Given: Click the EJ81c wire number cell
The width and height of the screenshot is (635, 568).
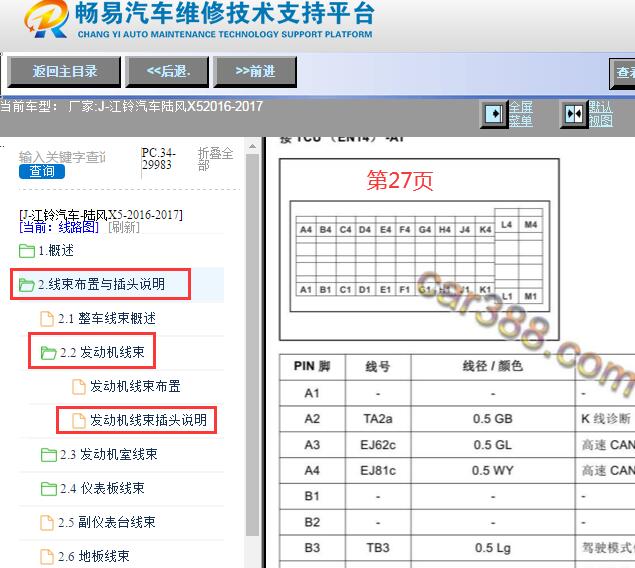Looking at the screenshot, I should [378, 470].
